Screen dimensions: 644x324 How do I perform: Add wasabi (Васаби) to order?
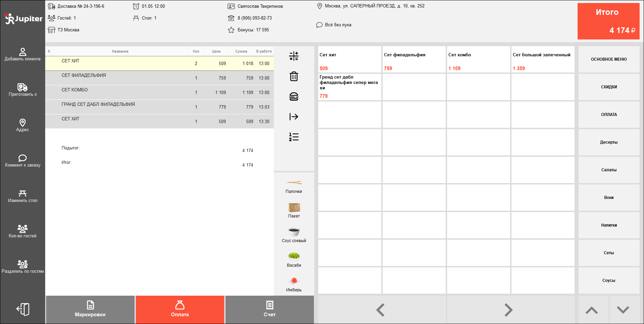coord(294,260)
